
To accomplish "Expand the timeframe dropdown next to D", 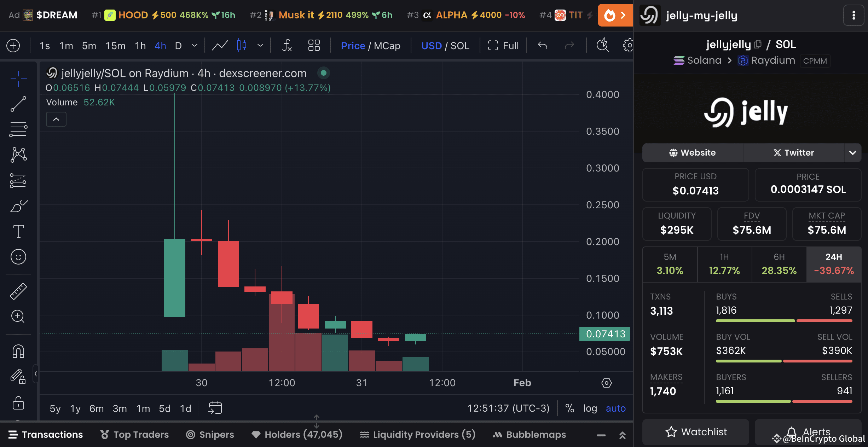I will pos(194,45).
